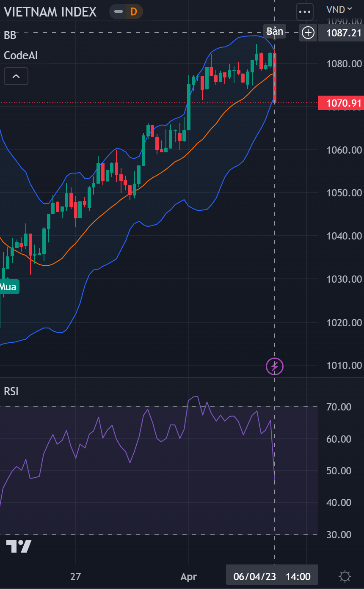Select the RSI indicator label

11,391
